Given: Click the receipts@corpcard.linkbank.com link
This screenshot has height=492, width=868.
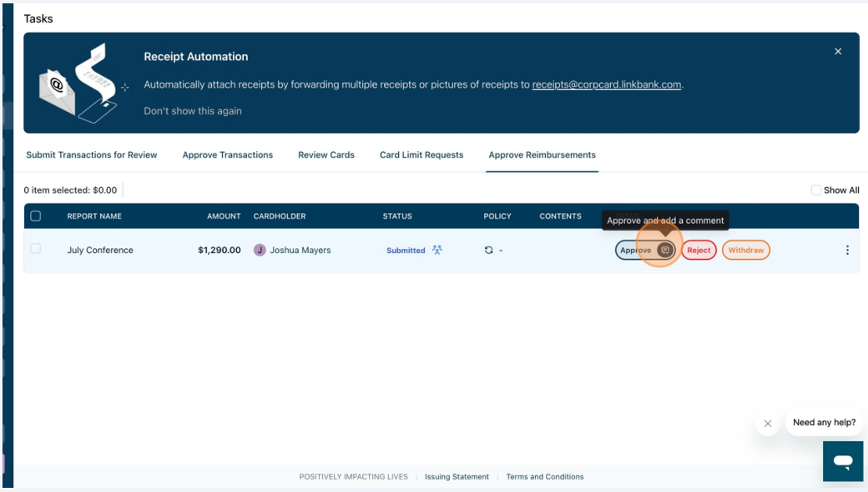Looking at the screenshot, I should pyautogui.click(x=607, y=84).
